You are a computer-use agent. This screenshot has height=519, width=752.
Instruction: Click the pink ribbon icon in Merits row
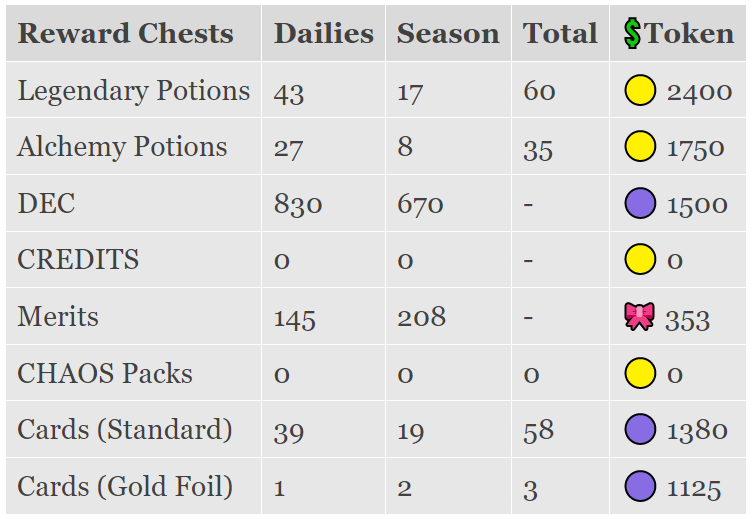click(x=639, y=316)
